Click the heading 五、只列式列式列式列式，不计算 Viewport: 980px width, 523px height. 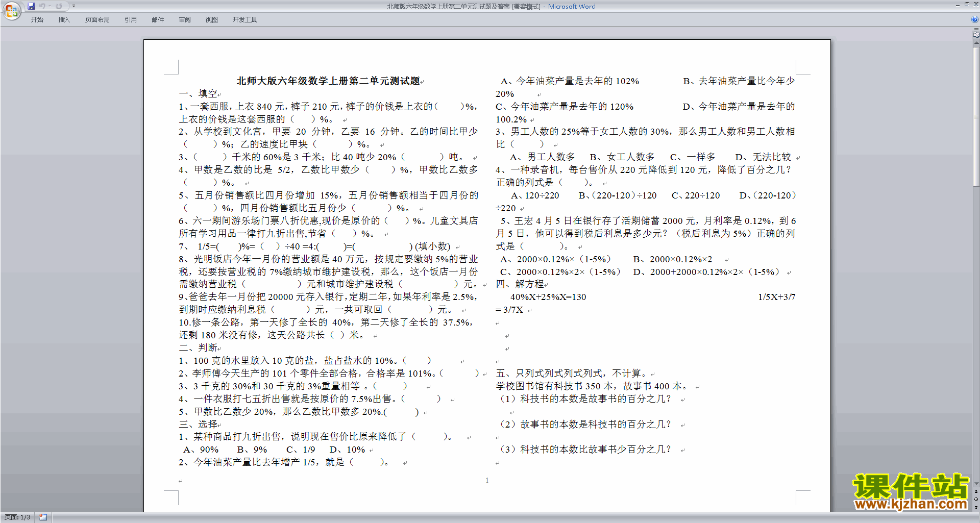point(572,373)
